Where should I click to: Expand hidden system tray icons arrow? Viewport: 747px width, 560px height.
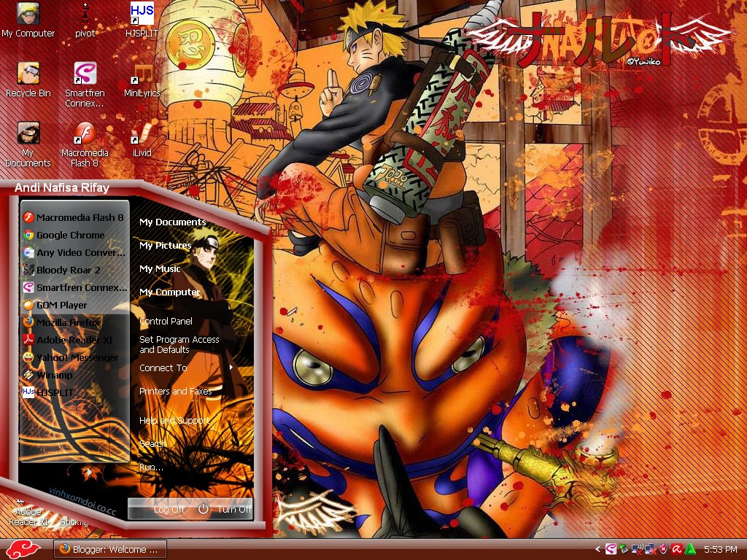coord(597,550)
